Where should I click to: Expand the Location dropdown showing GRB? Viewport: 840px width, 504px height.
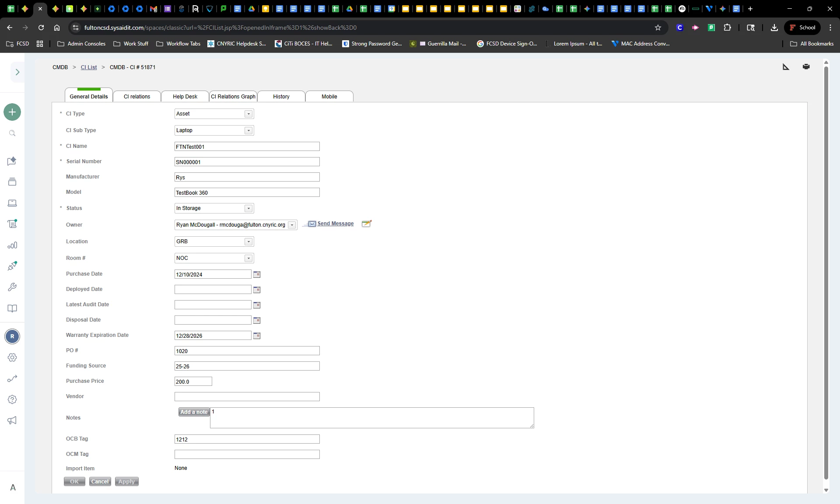[248, 241]
